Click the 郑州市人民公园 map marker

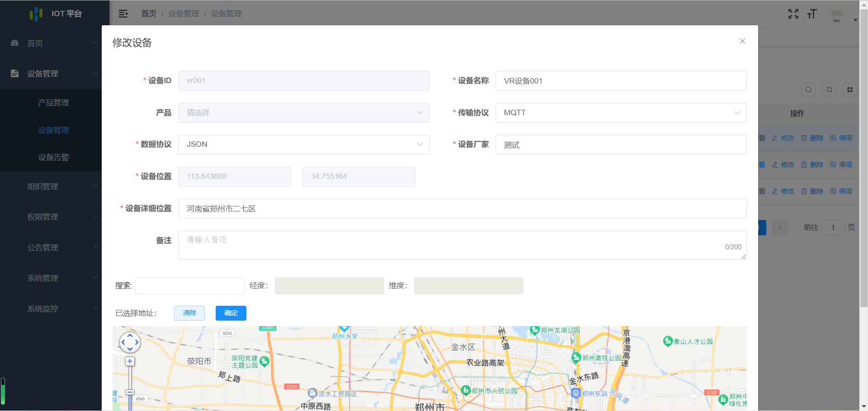(x=466, y=390)
